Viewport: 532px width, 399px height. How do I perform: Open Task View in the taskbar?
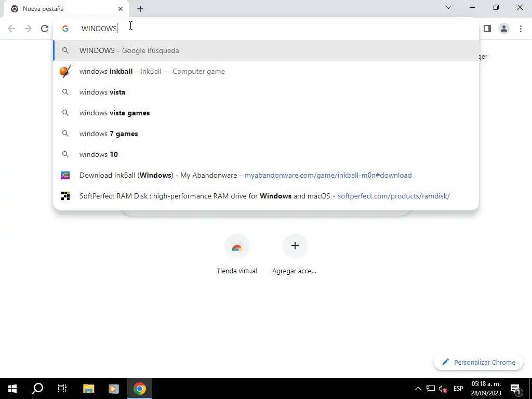pyautogui.click(x=62, y=389)
